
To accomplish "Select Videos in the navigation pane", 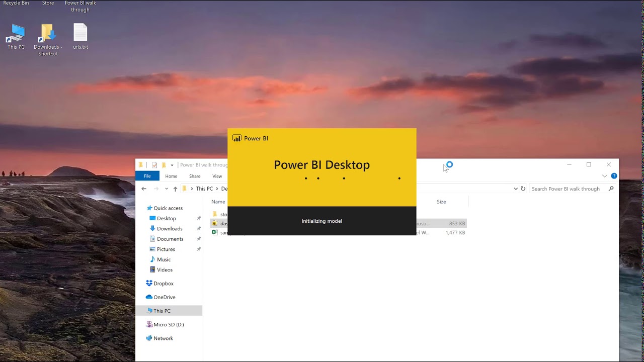I will click(x=165, y=270).
